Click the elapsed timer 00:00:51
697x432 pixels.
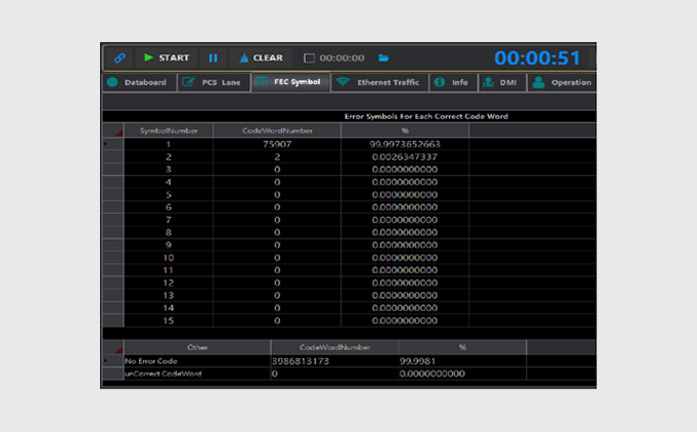pos(537,58)
